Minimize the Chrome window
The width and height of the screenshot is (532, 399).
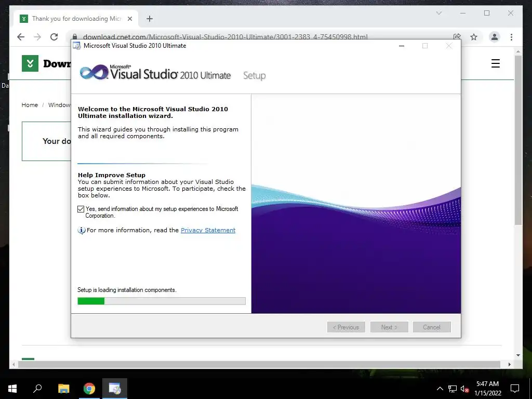pyautogui.click(x=463, y=13)
